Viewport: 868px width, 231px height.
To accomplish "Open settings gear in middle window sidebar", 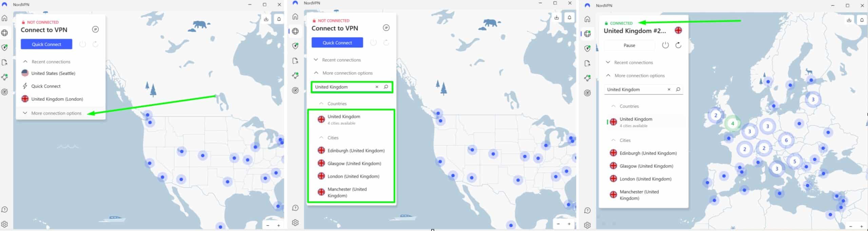I will click(x=295, y=223).
